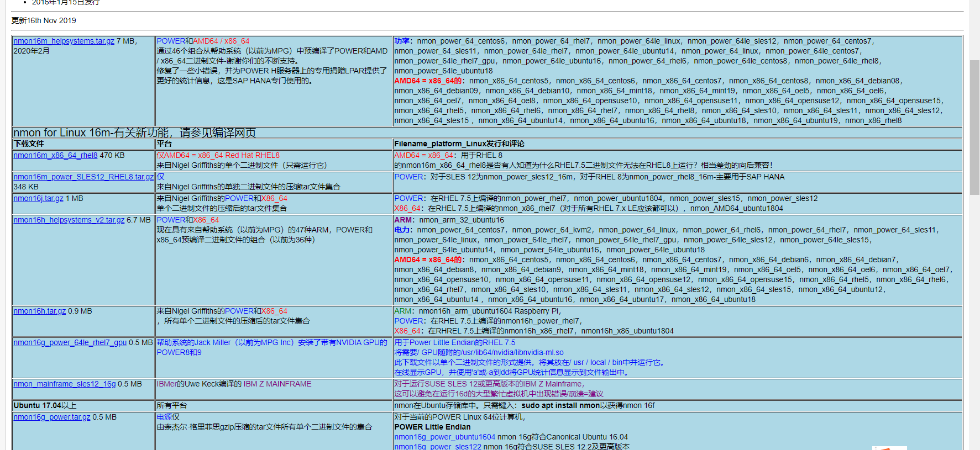Select 'Ubuntu 17.04以上' cell text
The image size is (980, 450).
[x=45, y=405]
